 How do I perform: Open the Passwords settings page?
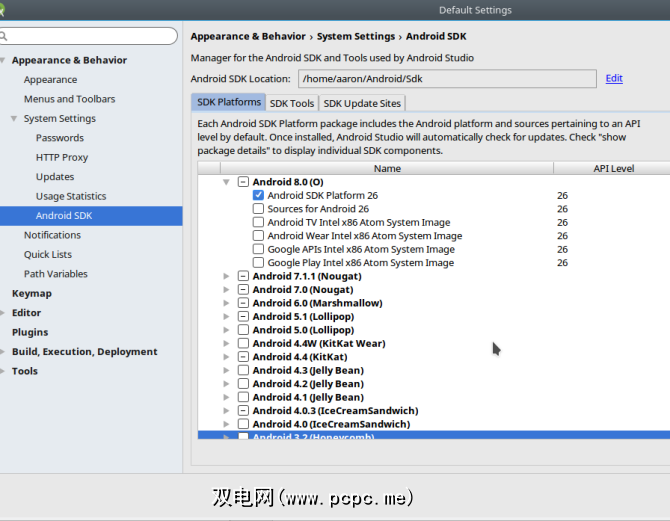tap(60, 138)
